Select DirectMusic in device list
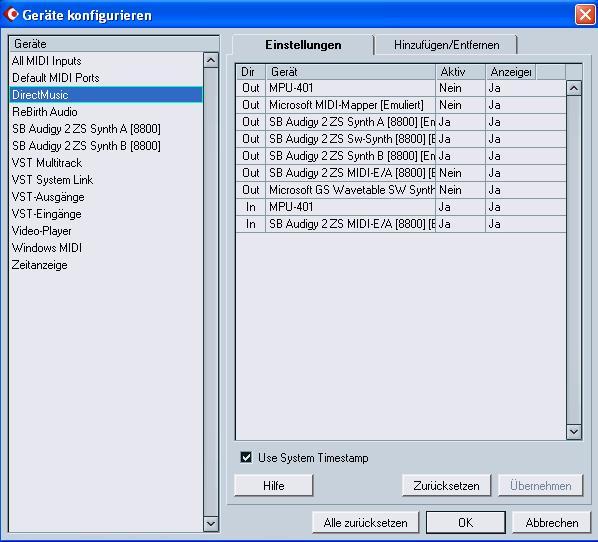Image resolution: width=598 pixels, height=542 pixels. (106, 95)
